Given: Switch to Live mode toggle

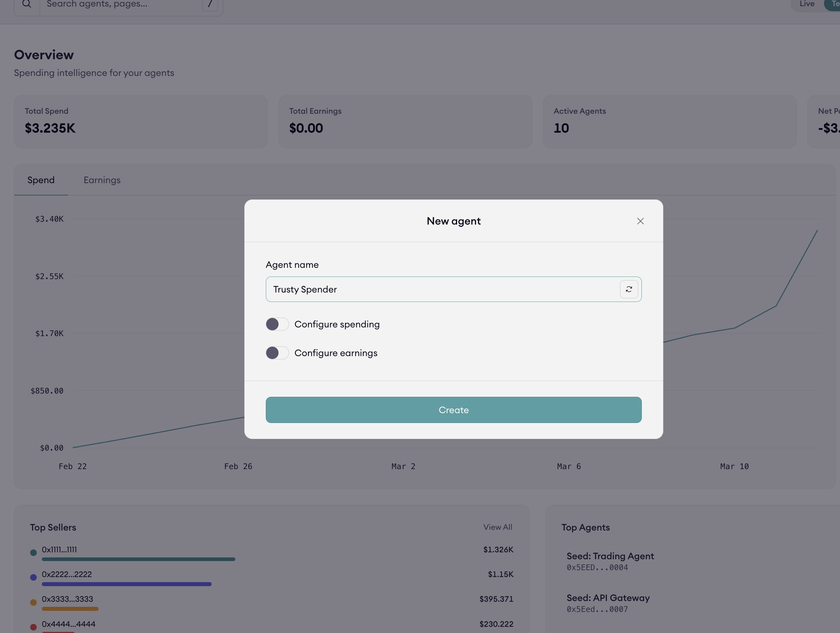Looking at the screenshot, I should pos(807,4).
